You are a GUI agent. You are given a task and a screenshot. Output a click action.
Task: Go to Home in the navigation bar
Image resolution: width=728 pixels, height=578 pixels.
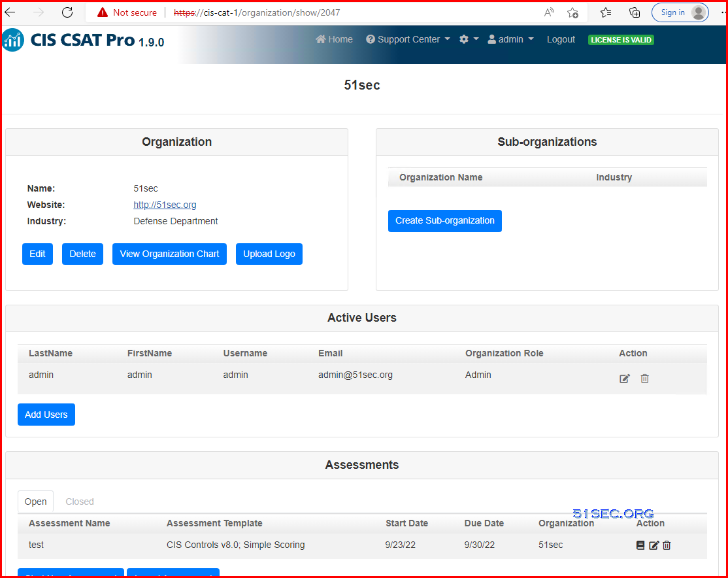pos(335,39)
